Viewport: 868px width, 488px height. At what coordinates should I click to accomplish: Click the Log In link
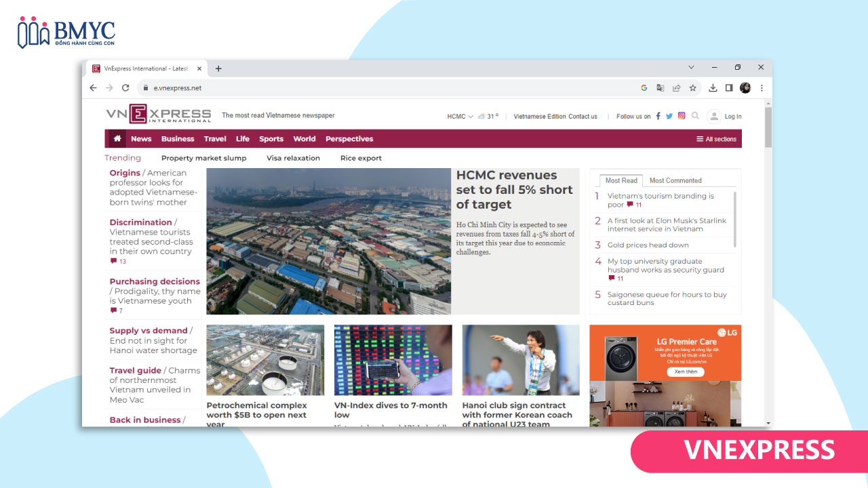(x=733, y=116)
